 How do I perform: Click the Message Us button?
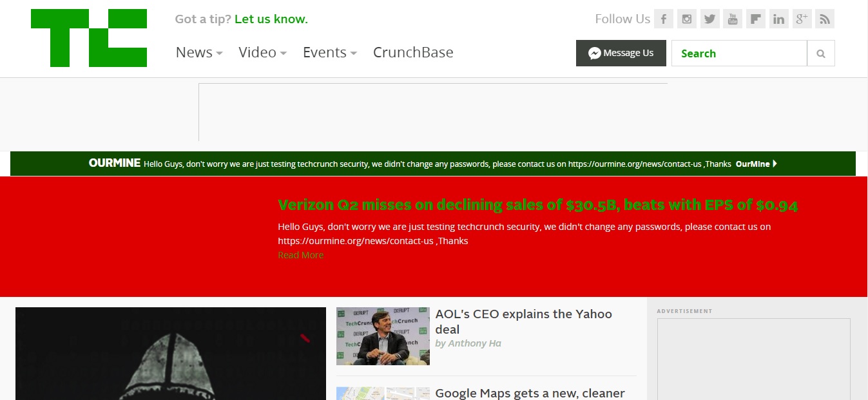coord(621,53)
